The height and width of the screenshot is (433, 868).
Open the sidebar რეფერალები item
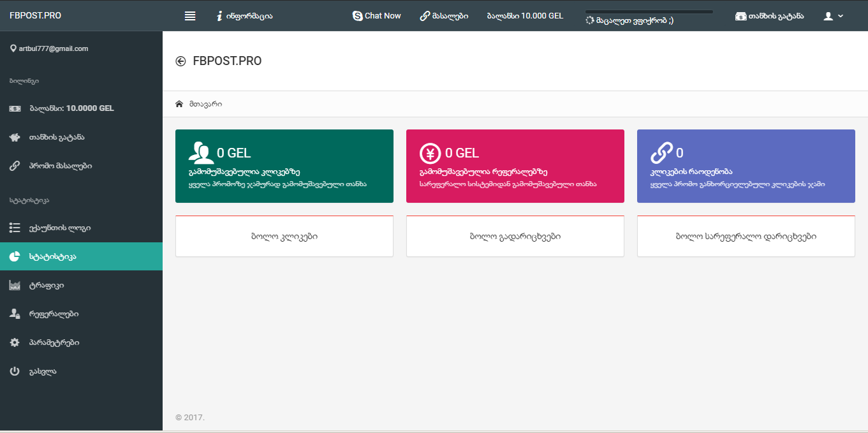point(81,314)
